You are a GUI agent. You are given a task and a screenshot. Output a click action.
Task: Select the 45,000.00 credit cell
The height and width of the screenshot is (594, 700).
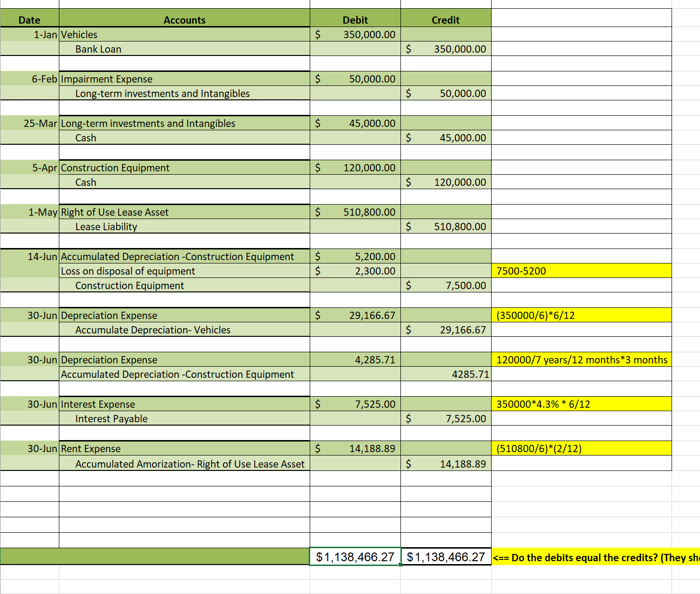[x=446, y=138]
